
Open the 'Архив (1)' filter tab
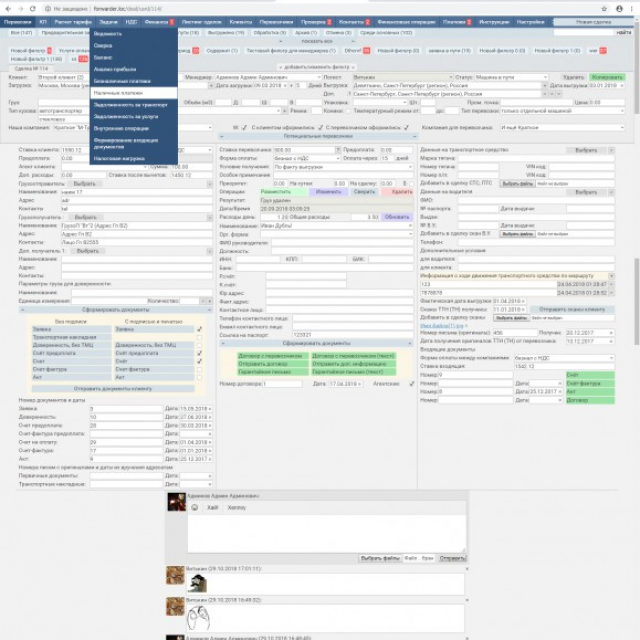click(306, 32)
